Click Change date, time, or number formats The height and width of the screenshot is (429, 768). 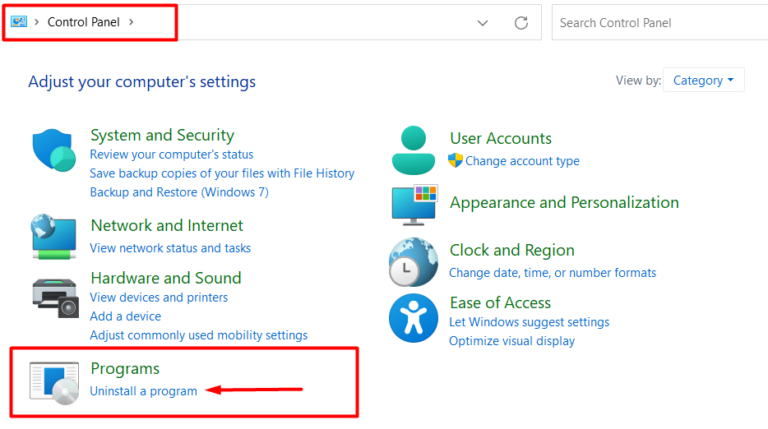click(x=552, y=272)
